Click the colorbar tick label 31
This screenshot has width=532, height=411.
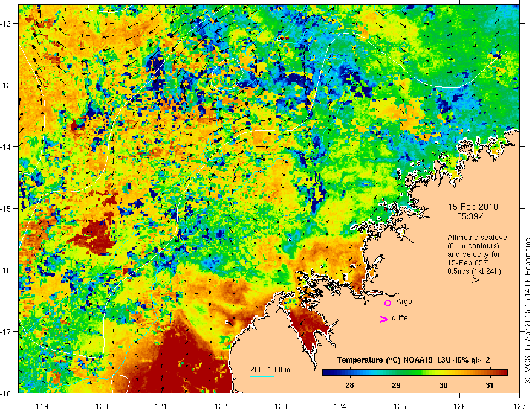pos(489,385)
